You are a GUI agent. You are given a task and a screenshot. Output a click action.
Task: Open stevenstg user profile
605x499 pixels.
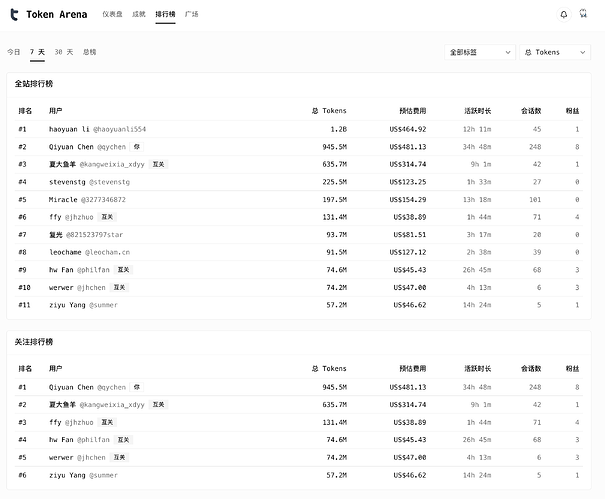coord(89,182)
